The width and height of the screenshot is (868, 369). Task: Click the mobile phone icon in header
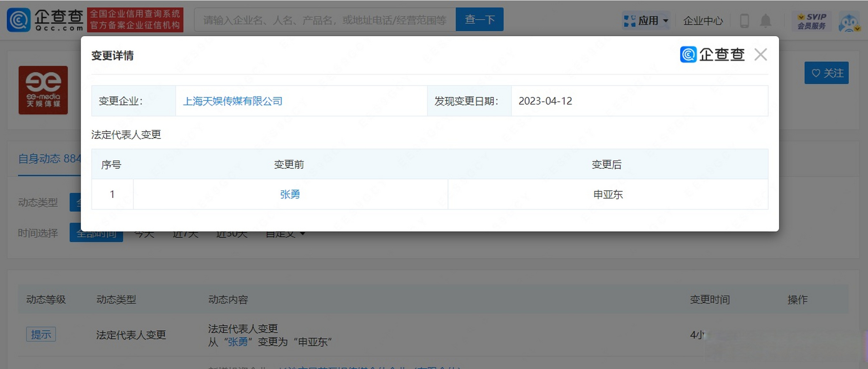tap(744, 21)
